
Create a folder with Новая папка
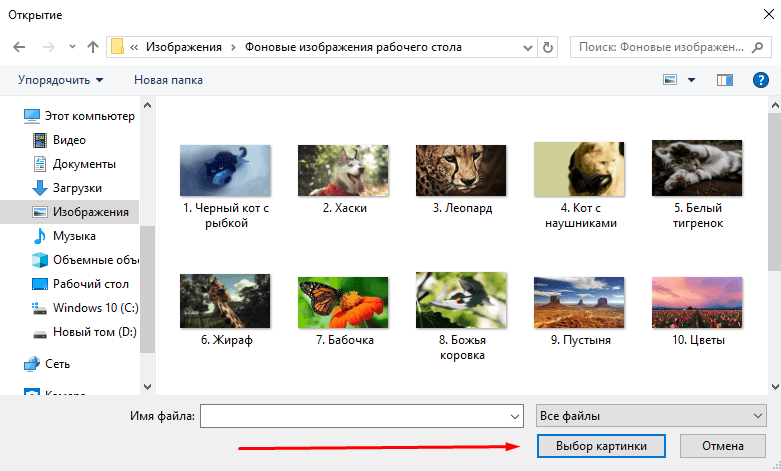click(168, 80)
